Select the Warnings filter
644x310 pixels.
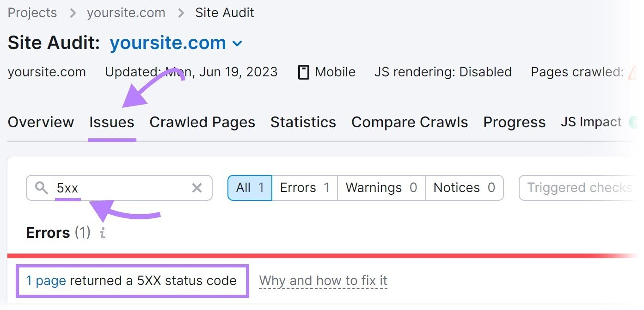tap(380, 187)
